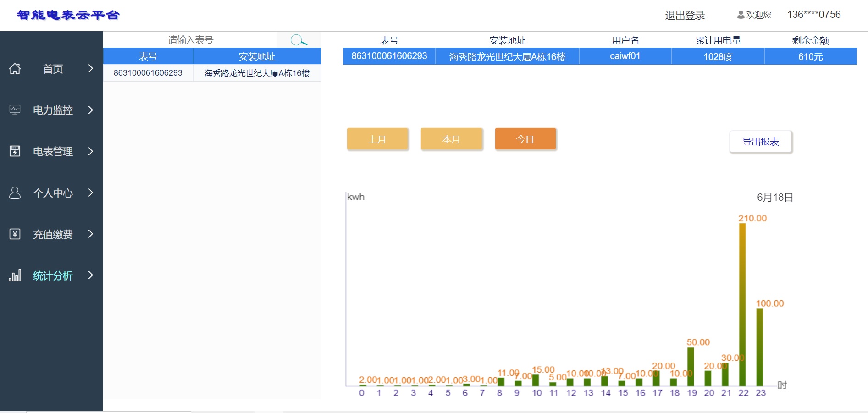Click the kwh axis label
868x413 pixels.
[x=356, y=197]
